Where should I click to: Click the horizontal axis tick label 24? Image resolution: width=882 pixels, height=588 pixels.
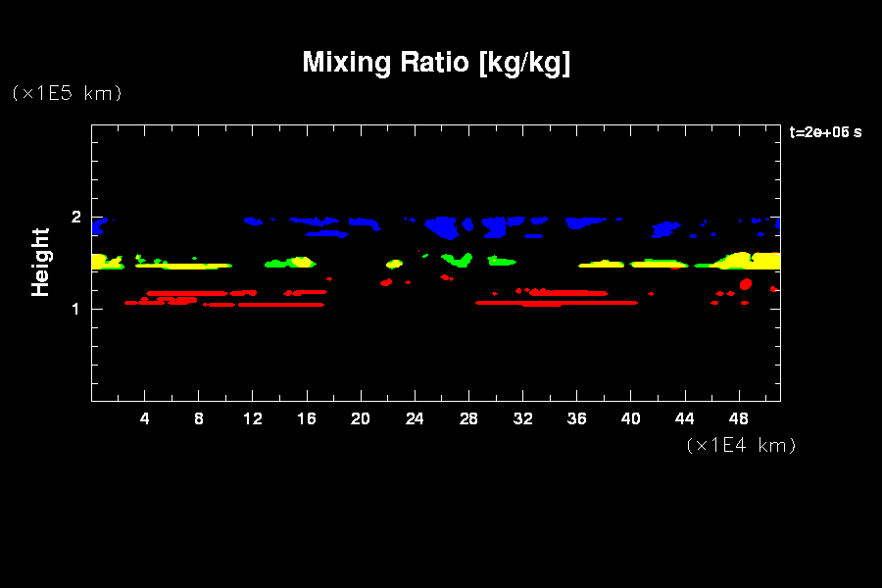pyautogui.click(x=415, y=418)
